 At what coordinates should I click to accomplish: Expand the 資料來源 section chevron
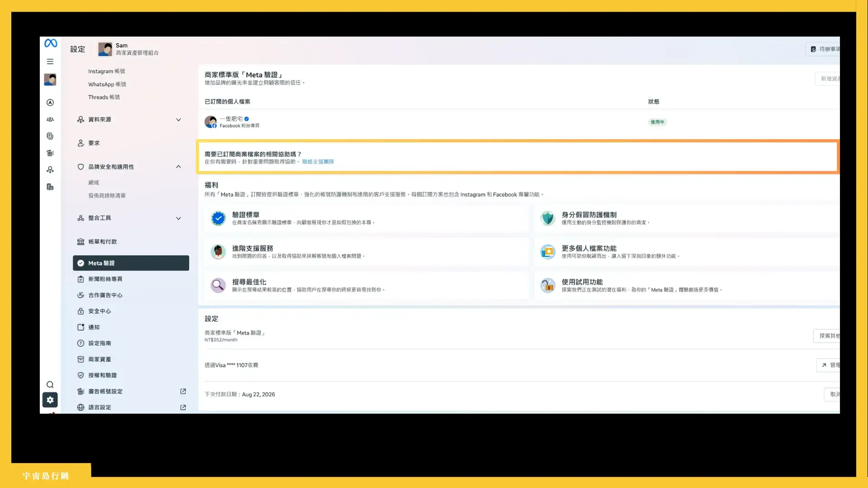179,120
